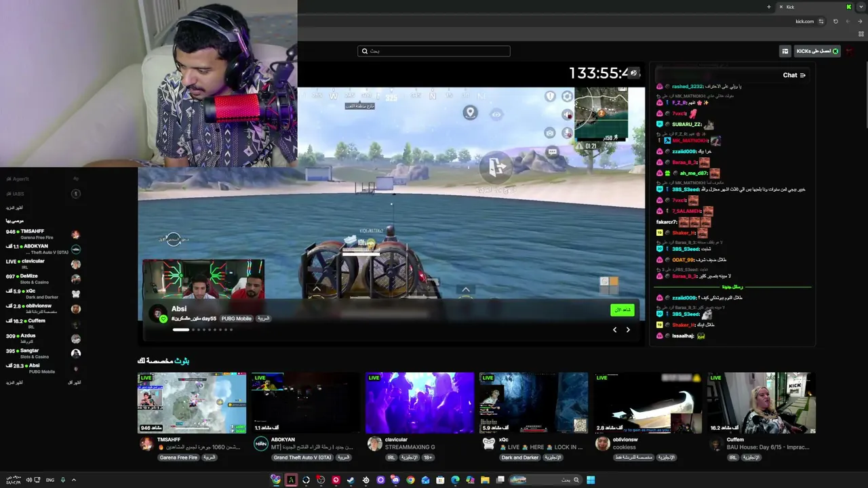The width and height of the screenshot is (868, 488).
Task: Show hidden system tray icons
Action: pyautogui.click(x=73, y=480)
